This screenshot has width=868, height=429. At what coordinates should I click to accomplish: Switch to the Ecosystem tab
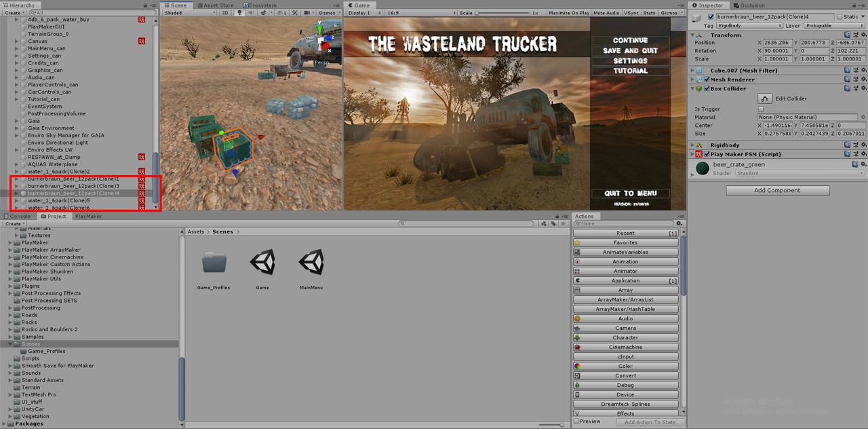(x=260, y=5)
